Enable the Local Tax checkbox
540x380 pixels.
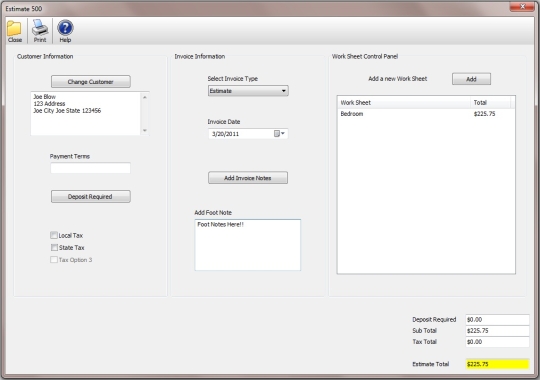point(54,235)
